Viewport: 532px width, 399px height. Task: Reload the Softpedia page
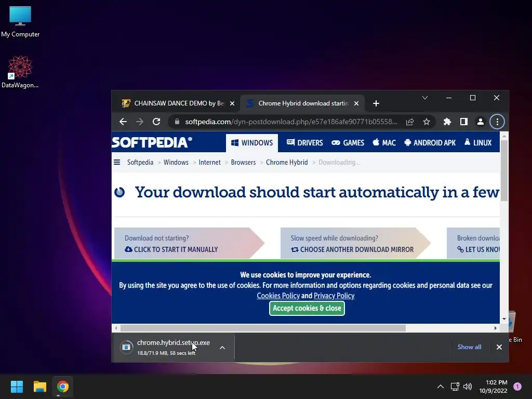(x=156, y=122)
